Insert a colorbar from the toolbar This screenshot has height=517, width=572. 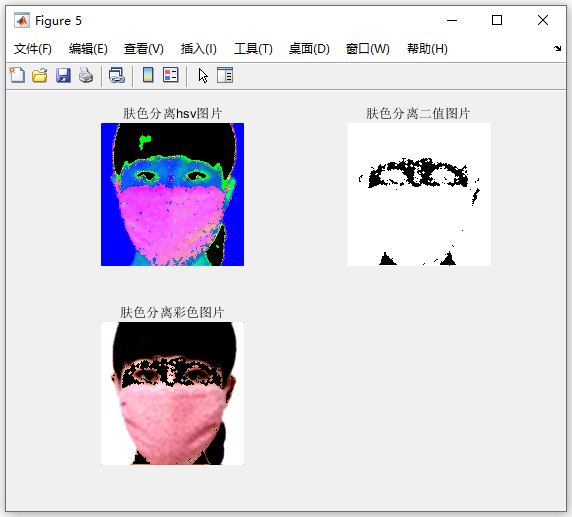[148, 75]
